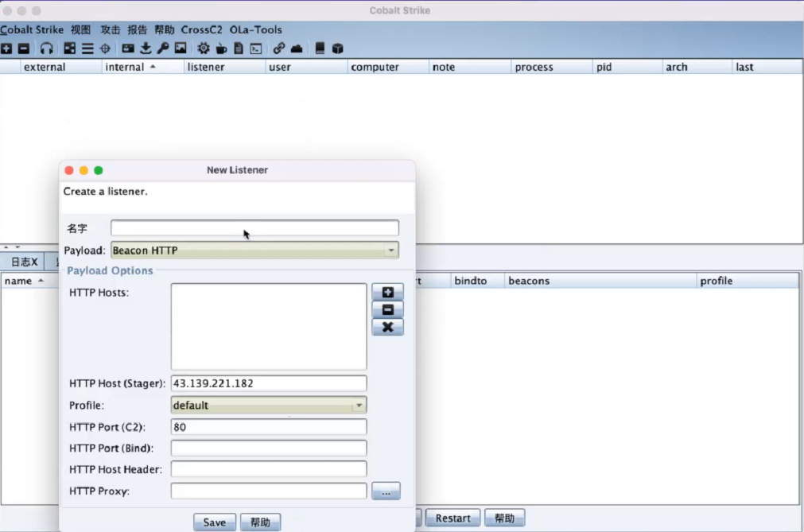The image size is (804, 532).
Task: Open the 攻击 menu
Action: tap(111, 29)
